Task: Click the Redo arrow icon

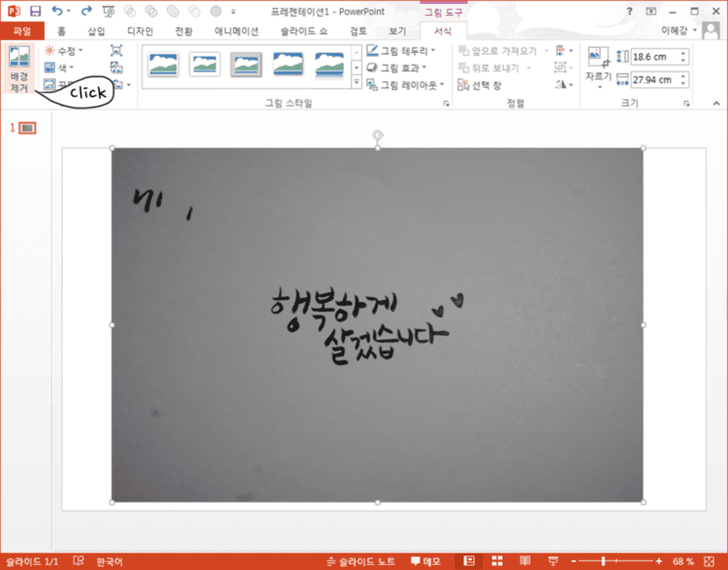Action: tap(86, 11)
